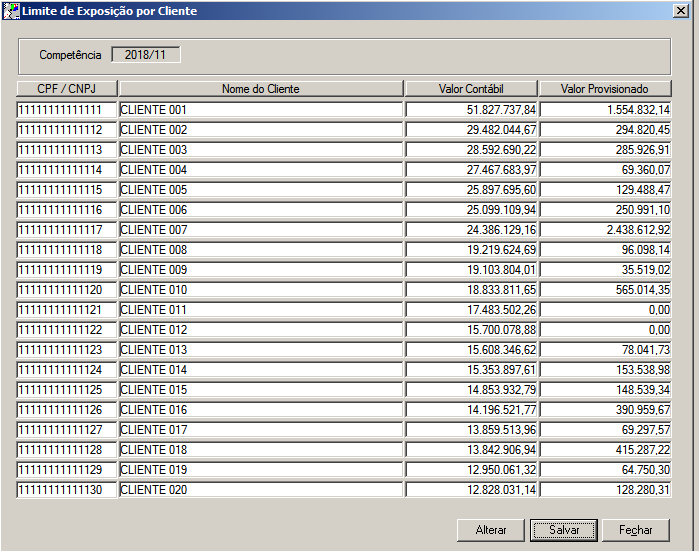Screen dimensions: 699x551
Task: Select the provisioned value 69.297,57
Action: click(x=605, y=430)
